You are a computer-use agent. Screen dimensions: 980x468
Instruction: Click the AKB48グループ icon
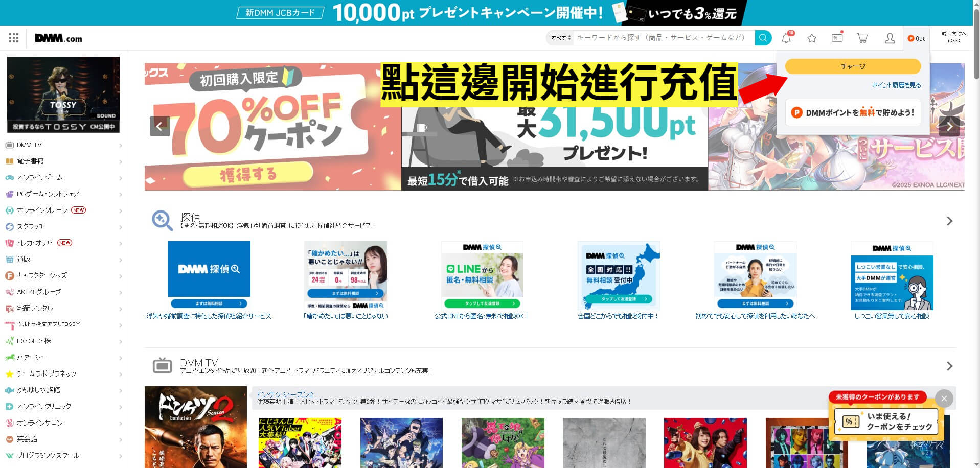click(9, 292)
